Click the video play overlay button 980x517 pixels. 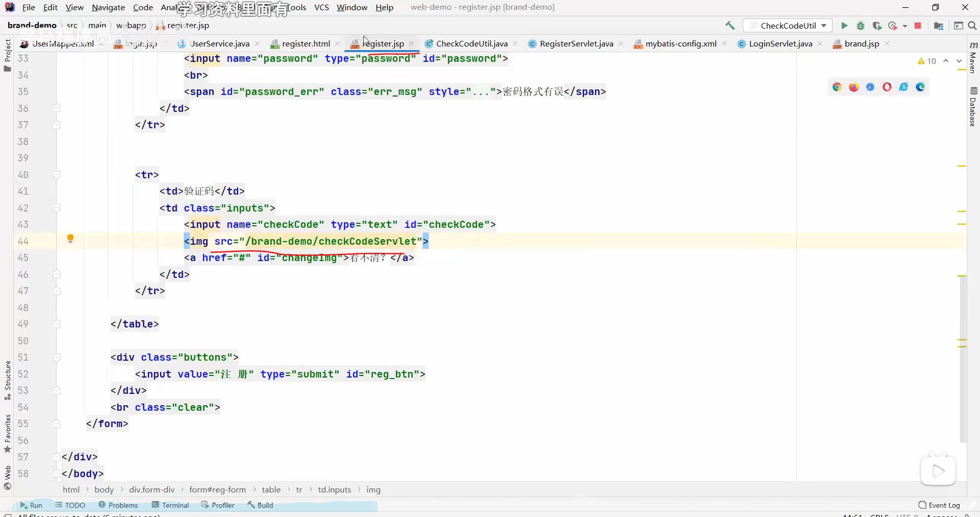click(x=938, y=471)
